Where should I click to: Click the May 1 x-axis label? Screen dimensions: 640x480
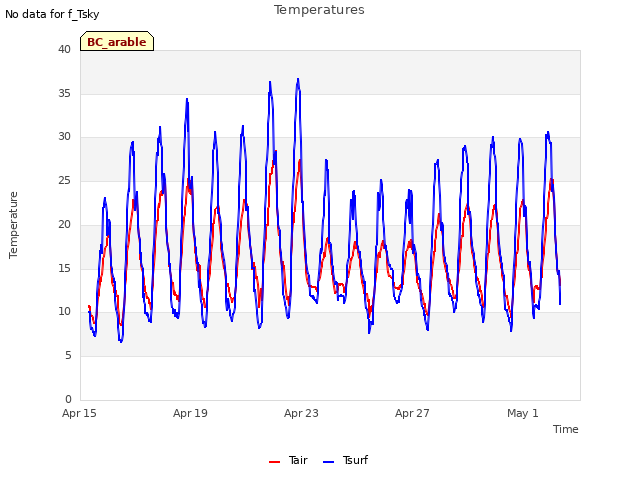(x=523, y=413)
